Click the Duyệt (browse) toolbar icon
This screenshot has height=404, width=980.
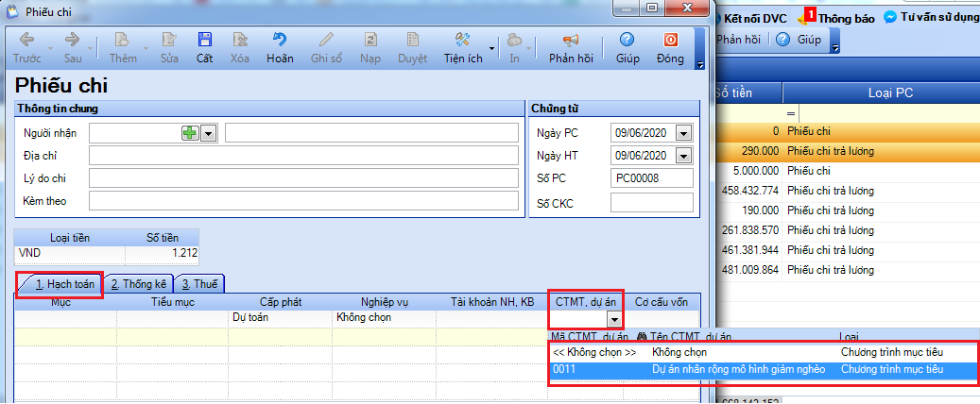point(412,47)
